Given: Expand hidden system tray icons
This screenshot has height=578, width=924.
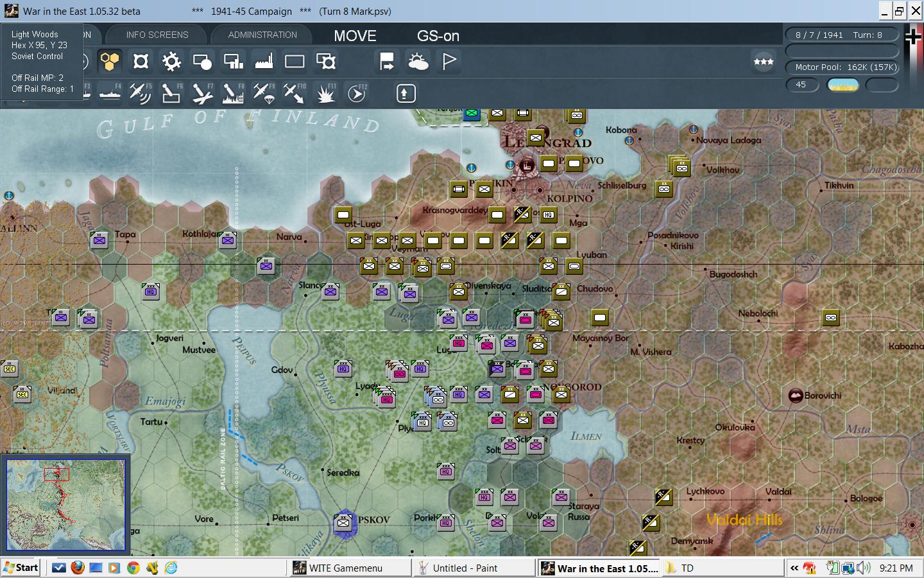Looking at the screenshot, I should (794, 568).
